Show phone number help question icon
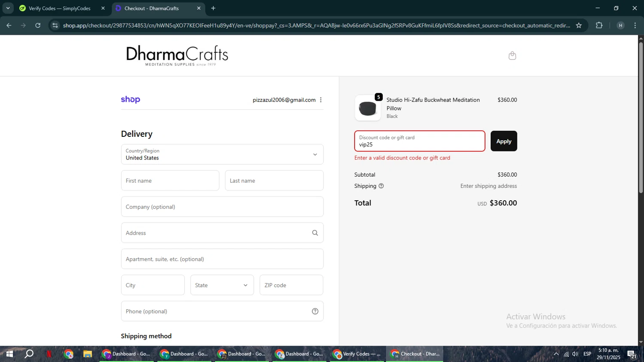This screenshot has width=644, height=362. [315, 311]
